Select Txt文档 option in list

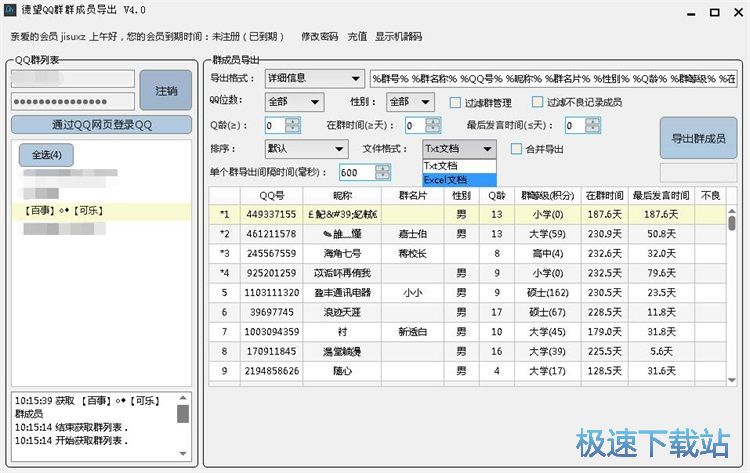tap(459, 166)
